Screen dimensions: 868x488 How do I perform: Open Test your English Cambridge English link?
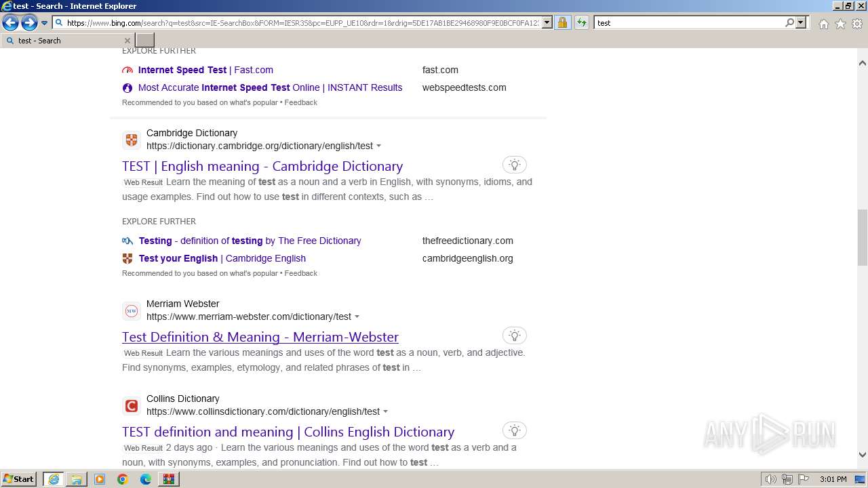click(222, 258)
